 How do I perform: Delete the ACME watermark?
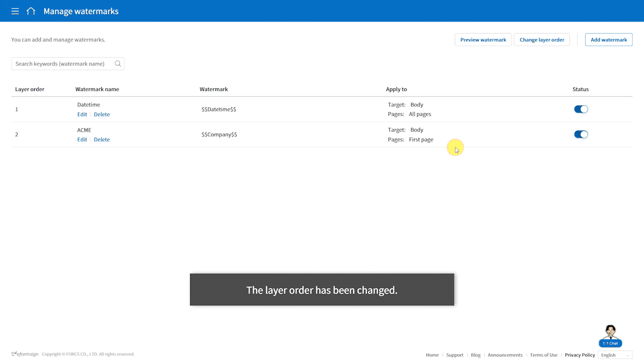102,140
